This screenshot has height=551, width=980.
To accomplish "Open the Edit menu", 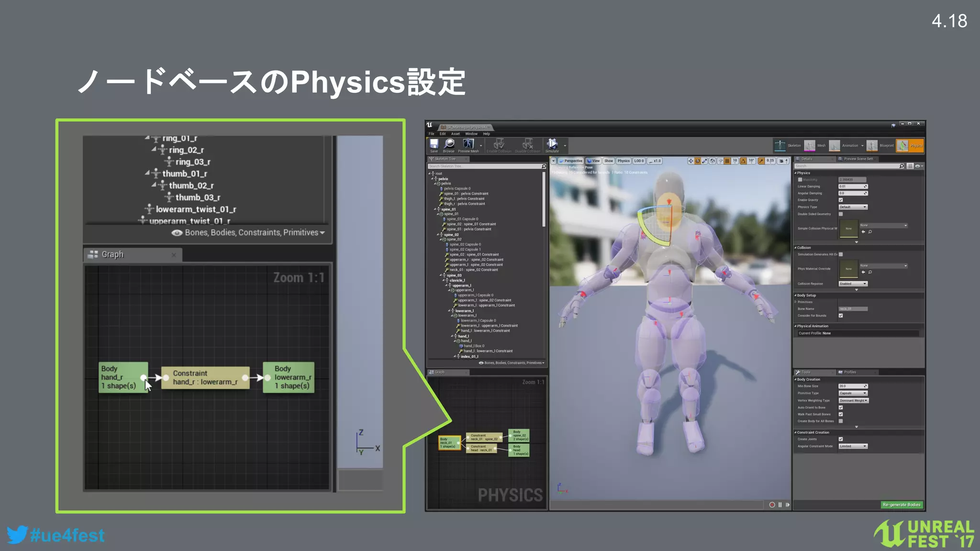I will tap(443, 134).
